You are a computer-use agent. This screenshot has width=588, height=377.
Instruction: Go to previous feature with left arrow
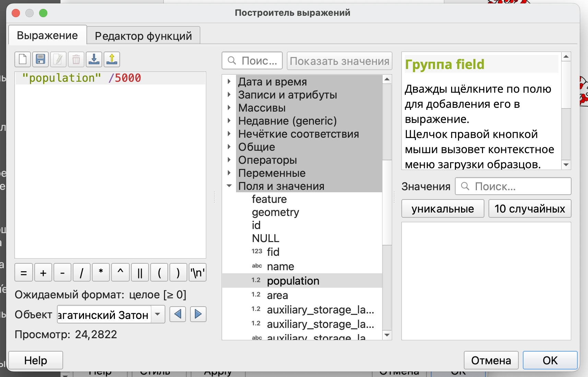click(178, 314)
